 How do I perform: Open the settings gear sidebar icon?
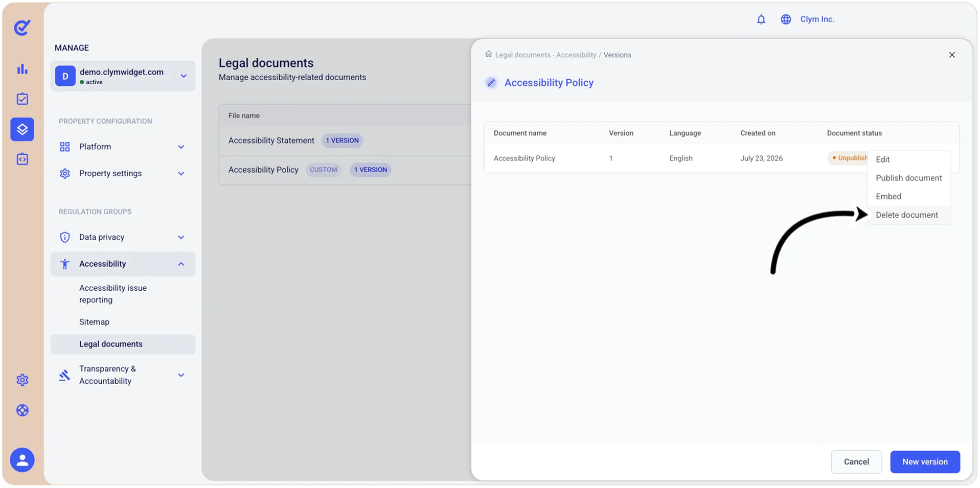point(22,380)
